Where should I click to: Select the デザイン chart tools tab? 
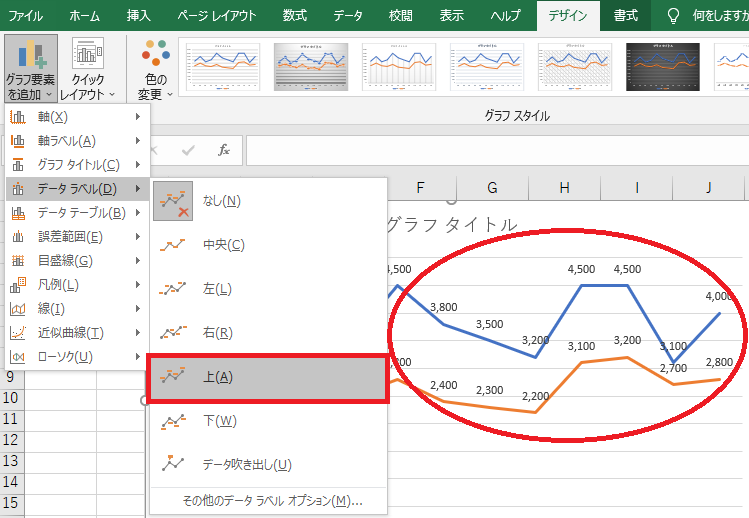click(567, 16)
